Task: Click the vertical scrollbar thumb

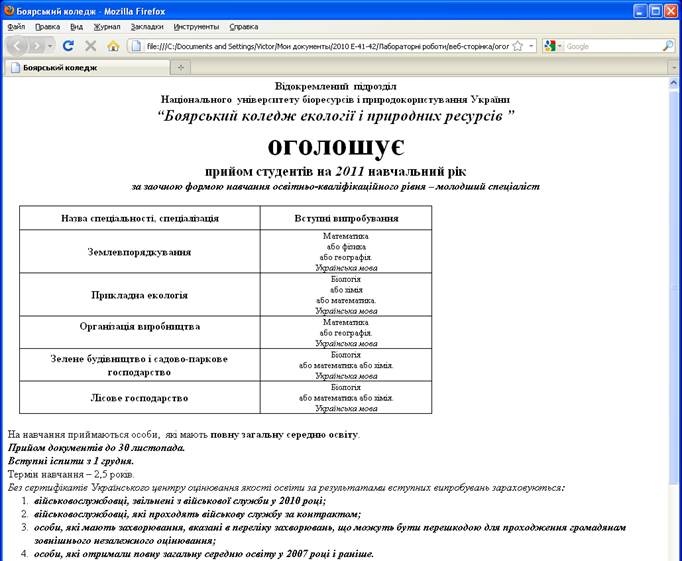Action: [x=673, y=287]
